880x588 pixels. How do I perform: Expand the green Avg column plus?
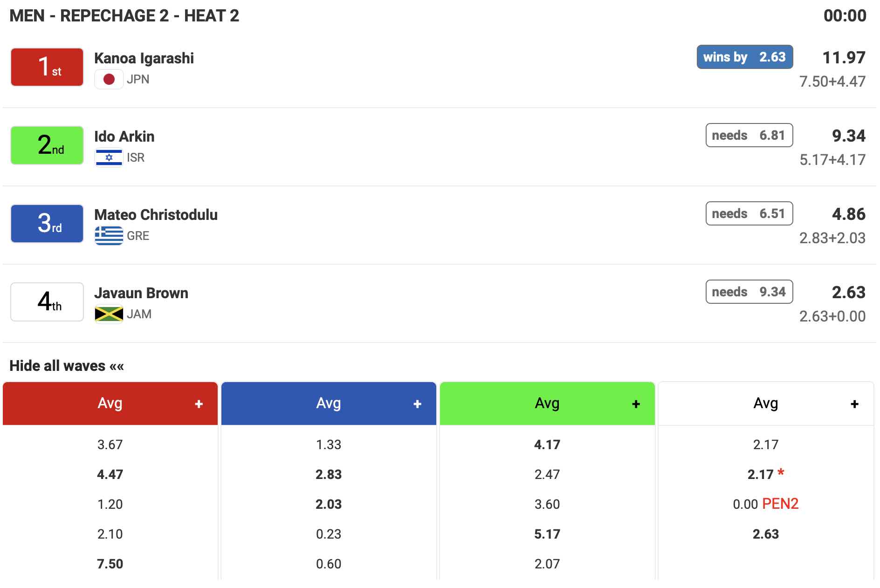(636, 404)
